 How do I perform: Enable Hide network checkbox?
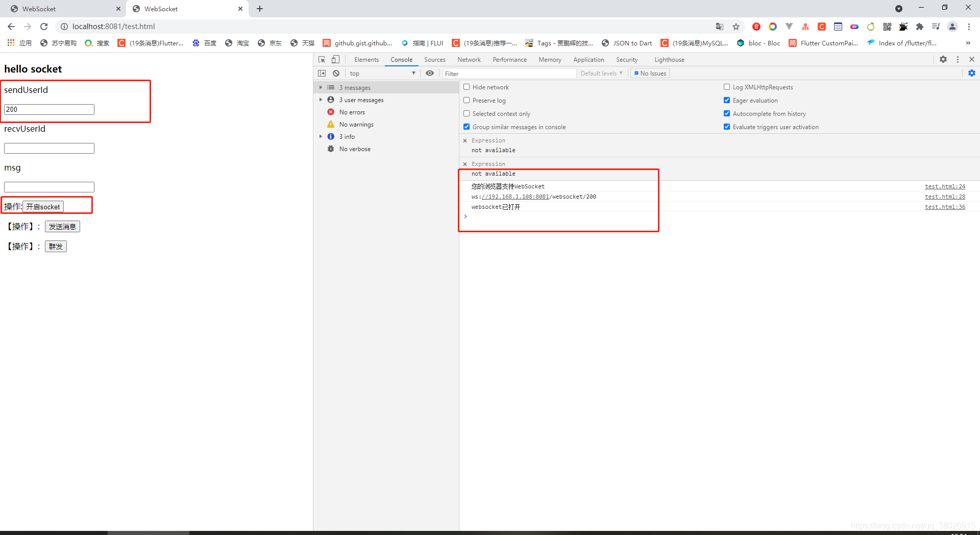pyautogui.click(x=467, y=87)
